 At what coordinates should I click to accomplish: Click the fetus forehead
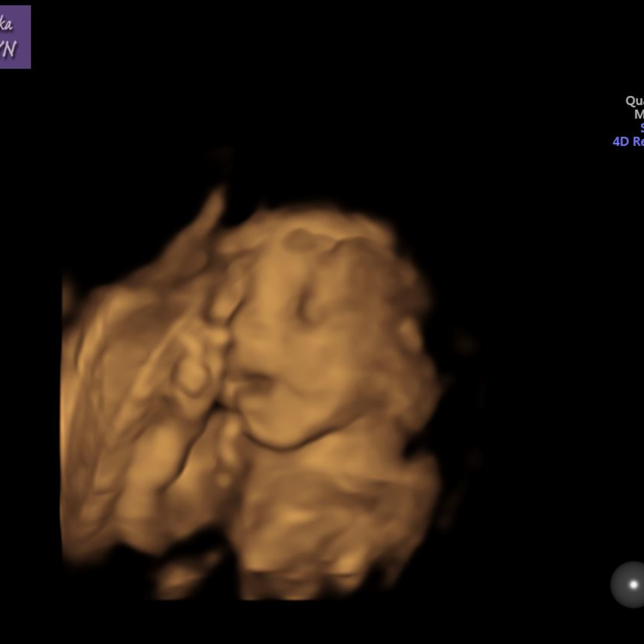pyautogui.click(x=310, y=239)
